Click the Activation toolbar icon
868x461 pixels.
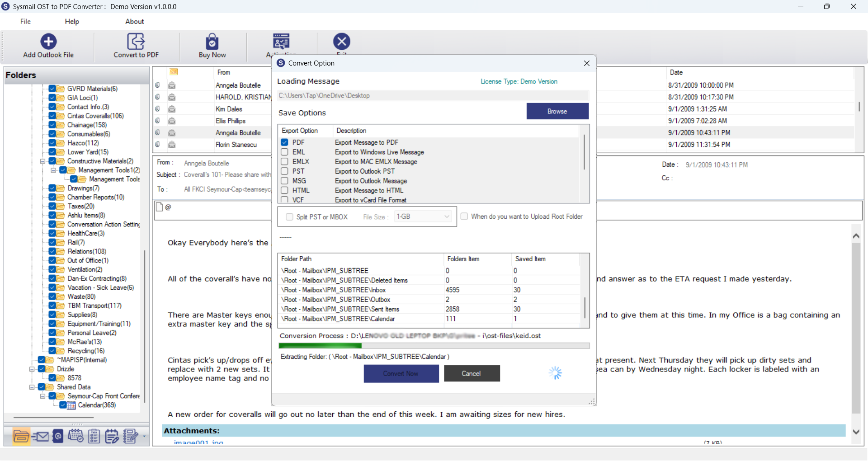tap(281, 41)
